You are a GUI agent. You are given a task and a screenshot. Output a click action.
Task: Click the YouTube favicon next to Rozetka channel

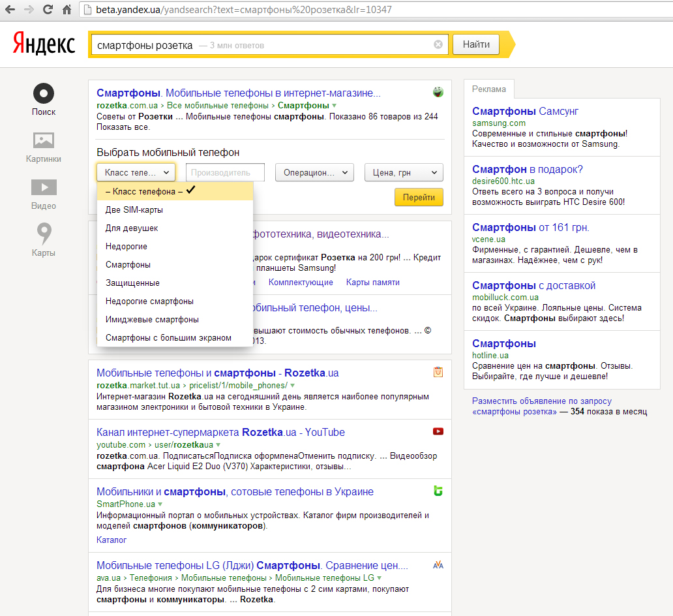click(x=438, y=431)
